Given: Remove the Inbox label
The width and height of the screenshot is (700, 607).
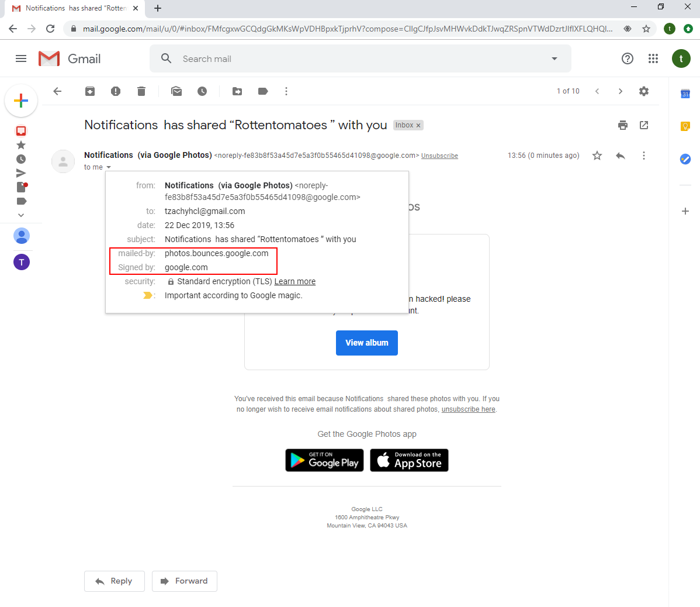Looking at the screenshot, I should tap(418, 126).
